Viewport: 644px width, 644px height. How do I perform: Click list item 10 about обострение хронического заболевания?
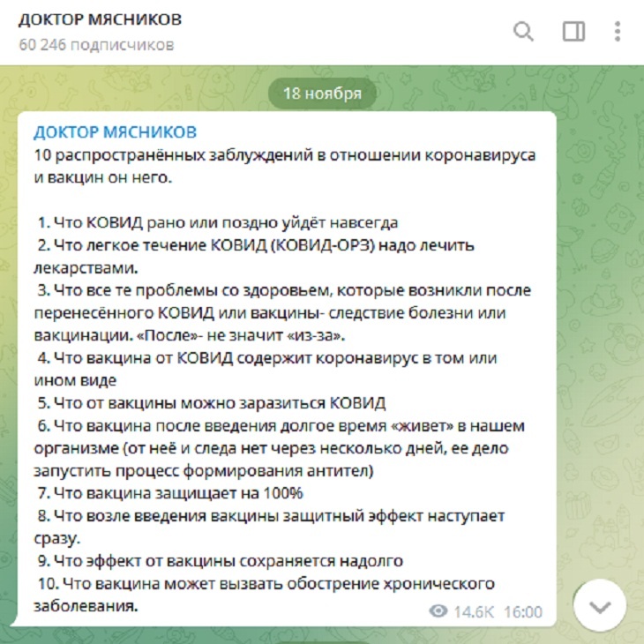[x=265, y=583]
